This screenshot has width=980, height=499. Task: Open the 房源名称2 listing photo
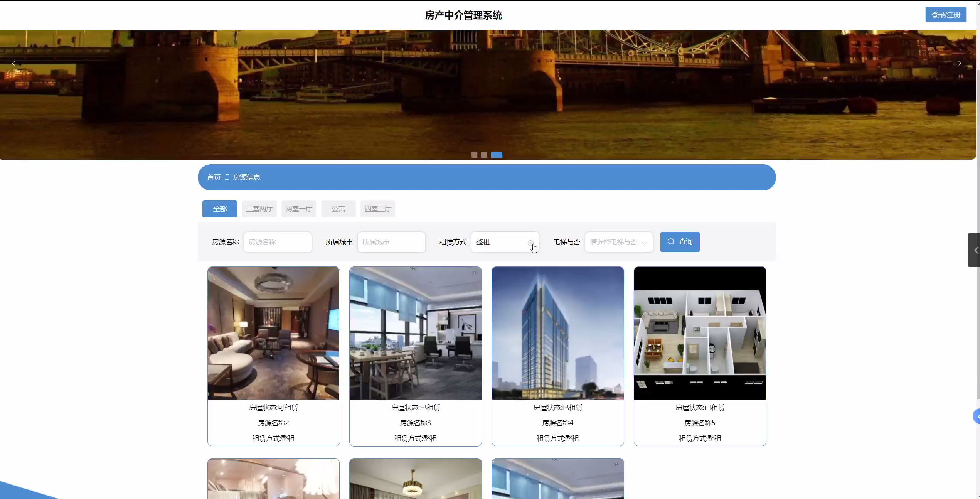(x=273, y=333)
